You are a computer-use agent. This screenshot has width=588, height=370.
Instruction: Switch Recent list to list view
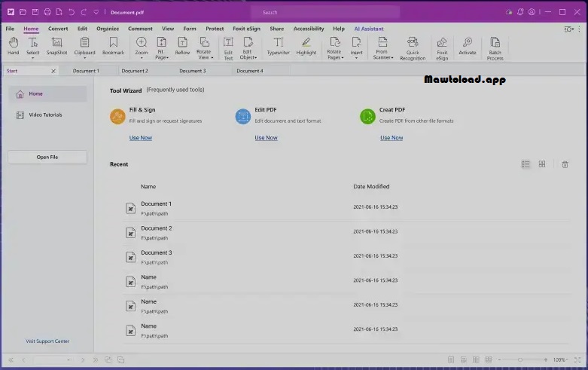[526, 164]
